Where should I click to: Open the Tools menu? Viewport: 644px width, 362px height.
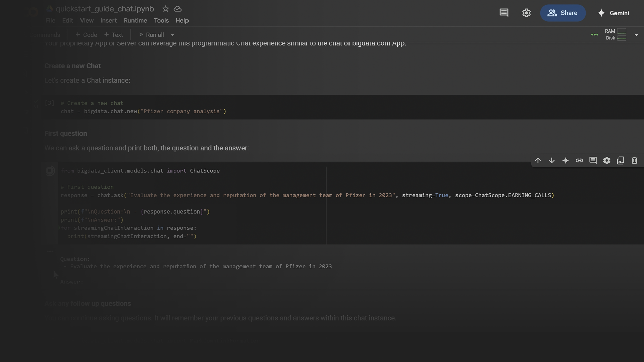click(x=161, y=21)
